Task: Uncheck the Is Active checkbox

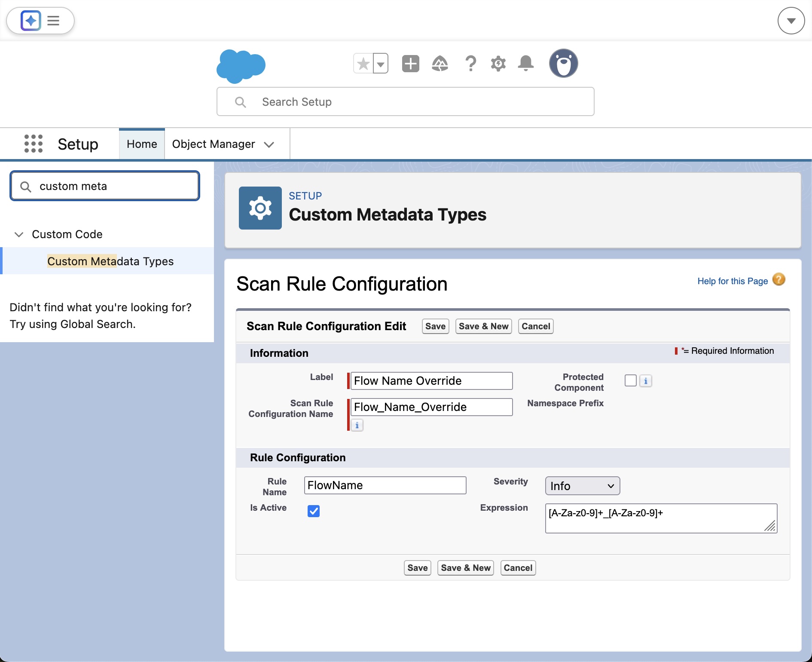Action: (x=314, y=511)
